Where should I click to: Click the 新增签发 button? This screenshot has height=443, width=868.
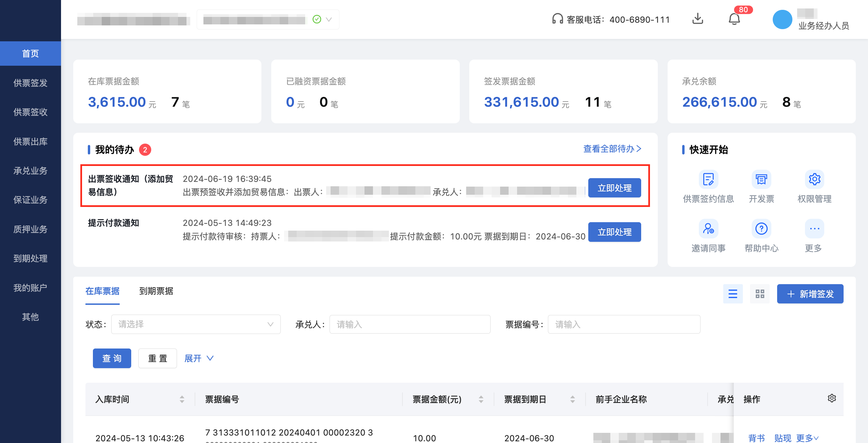pos(810,294)
